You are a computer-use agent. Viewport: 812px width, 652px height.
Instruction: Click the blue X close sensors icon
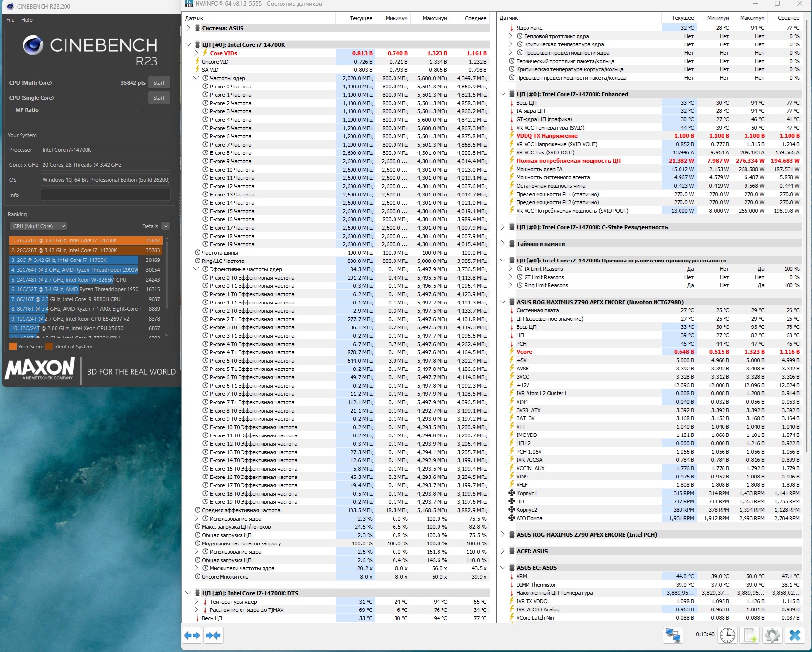[795, 635]
